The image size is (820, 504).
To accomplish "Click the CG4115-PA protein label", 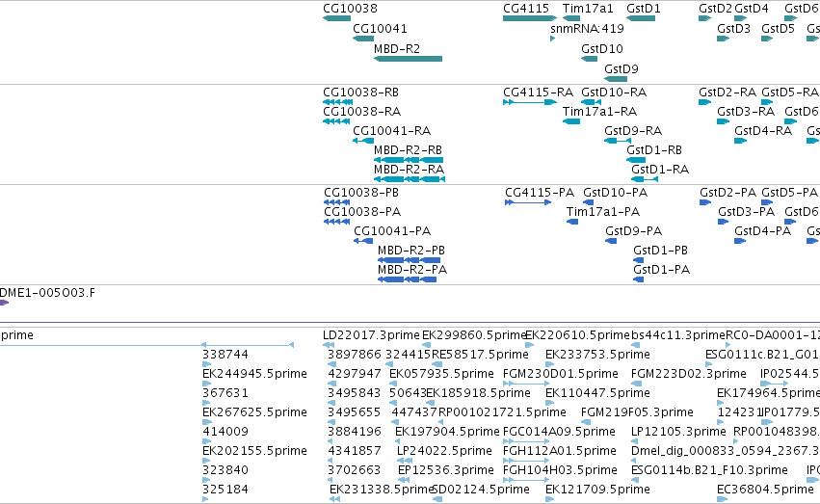I will (x=540, y=193).
